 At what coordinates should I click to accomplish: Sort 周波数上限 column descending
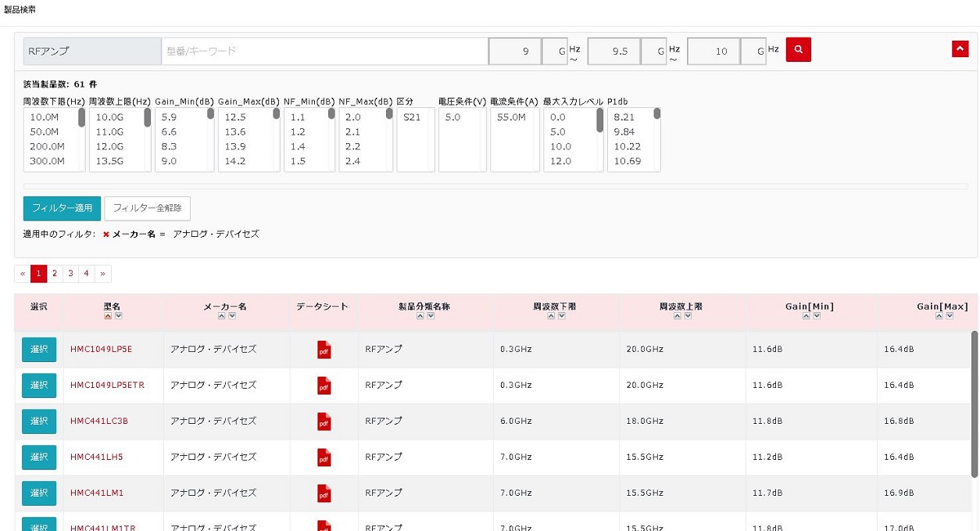[x=687, y=317]
